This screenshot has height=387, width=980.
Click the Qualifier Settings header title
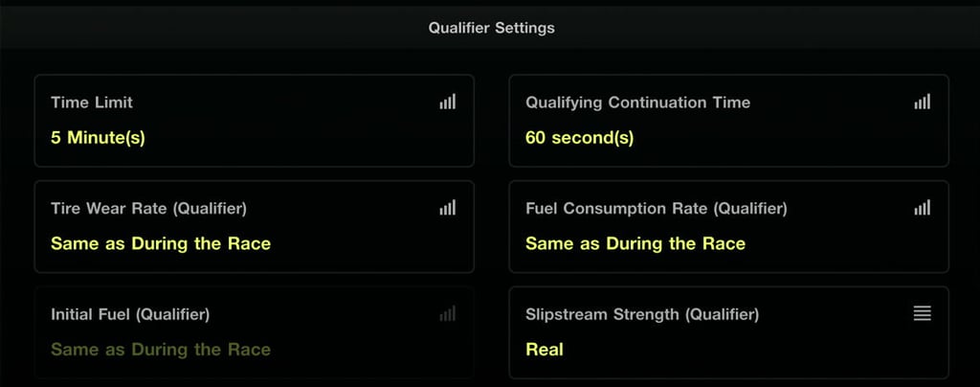(491, 28)
